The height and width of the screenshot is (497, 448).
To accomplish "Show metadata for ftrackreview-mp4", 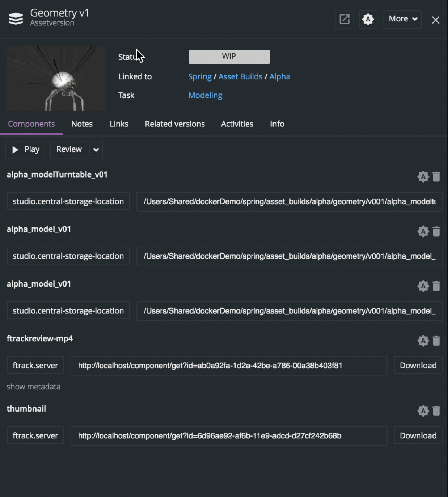I will tap(33, 387).
